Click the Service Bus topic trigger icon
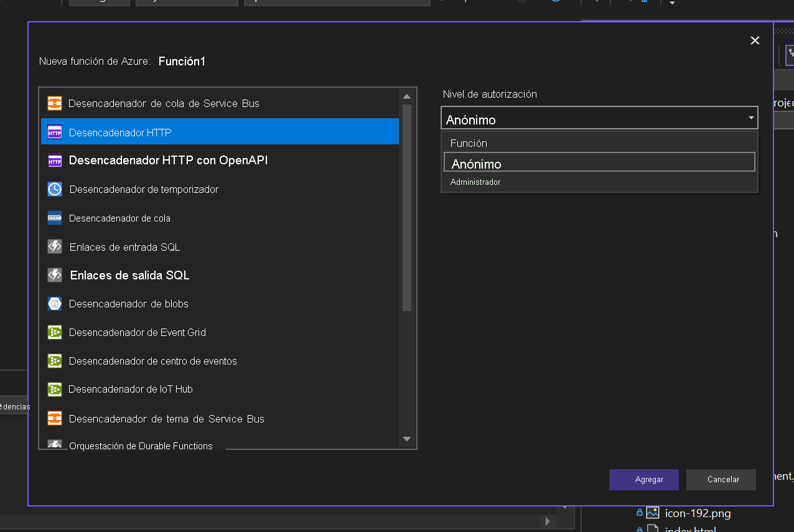Screen dimensions: 794x532 [x=55, y=419]
